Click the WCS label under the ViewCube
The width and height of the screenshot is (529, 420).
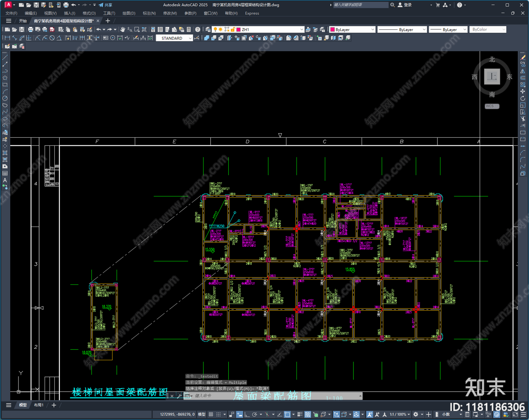492,106
